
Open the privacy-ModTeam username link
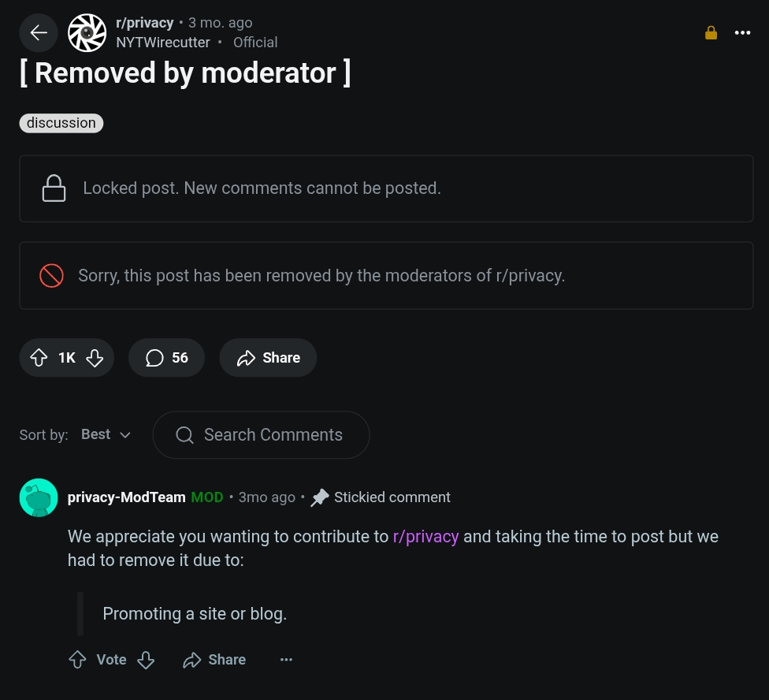pyautogui.click(x=127, y=497)
